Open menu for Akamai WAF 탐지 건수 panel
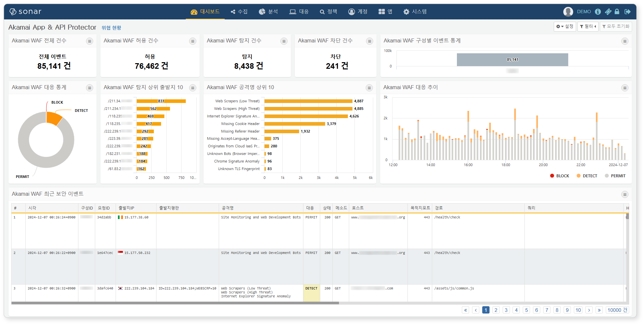The image size is (644, 325). tap(284, 41)
